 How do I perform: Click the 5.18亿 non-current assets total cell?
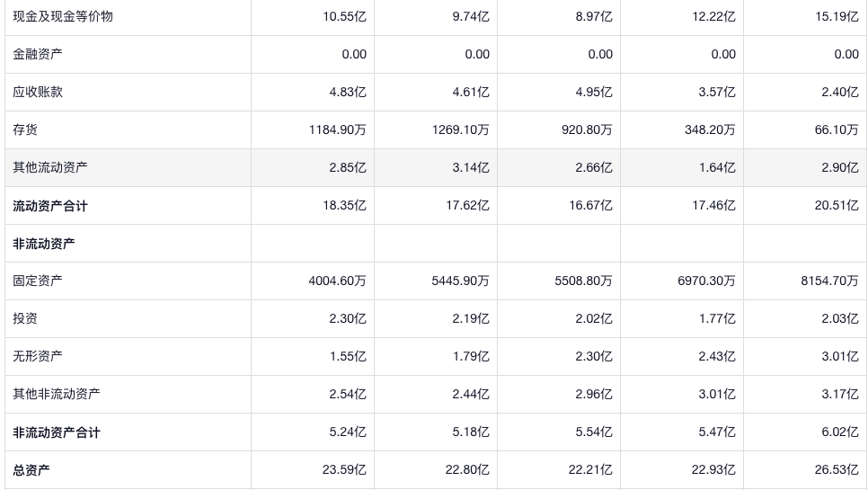471,432
